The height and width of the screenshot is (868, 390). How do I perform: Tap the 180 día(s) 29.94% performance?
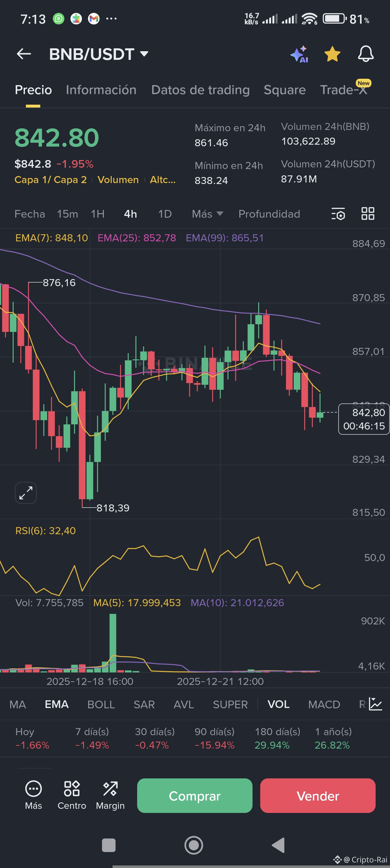click(277, 738)
